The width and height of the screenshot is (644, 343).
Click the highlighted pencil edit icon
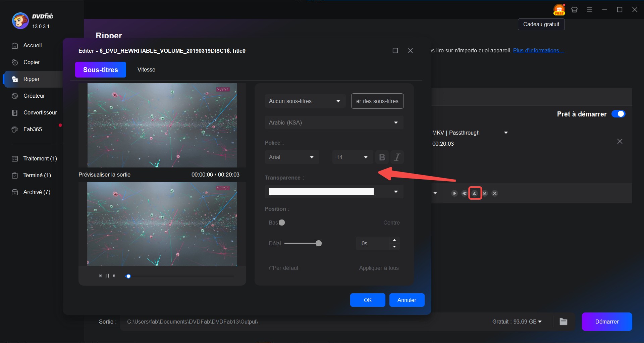(x=475, y=193)
